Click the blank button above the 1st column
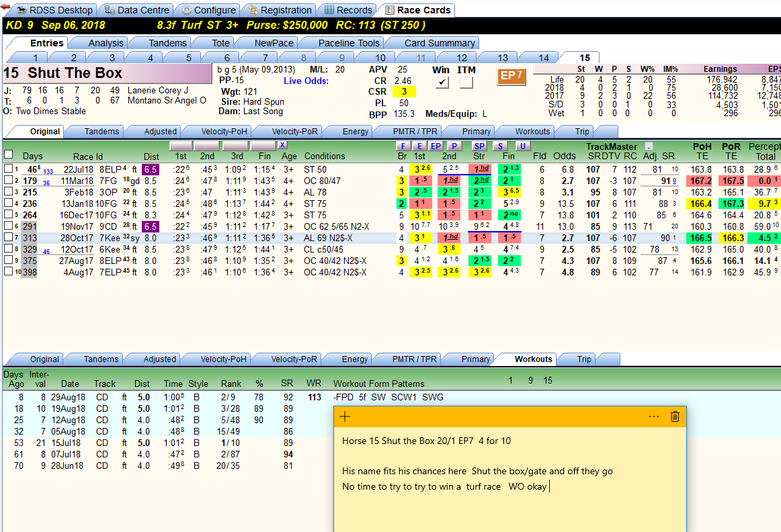 tap(181, 146)
